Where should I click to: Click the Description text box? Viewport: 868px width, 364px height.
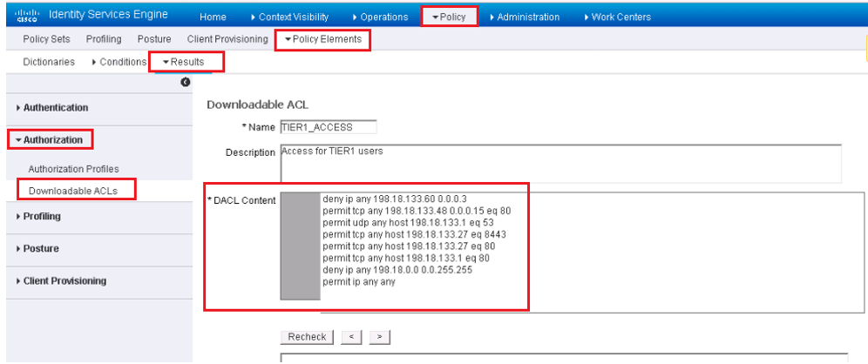point(560,164)
